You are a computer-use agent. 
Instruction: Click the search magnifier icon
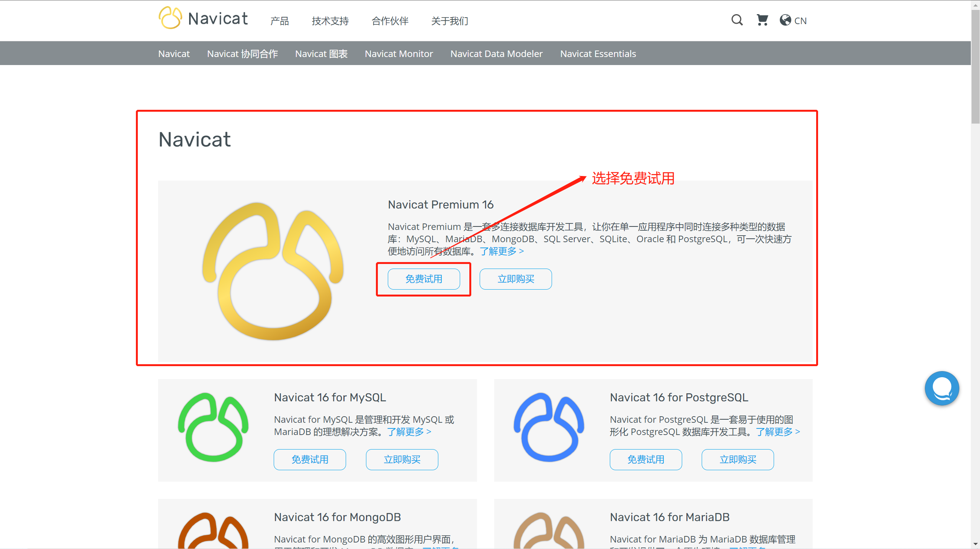point(737,20)
